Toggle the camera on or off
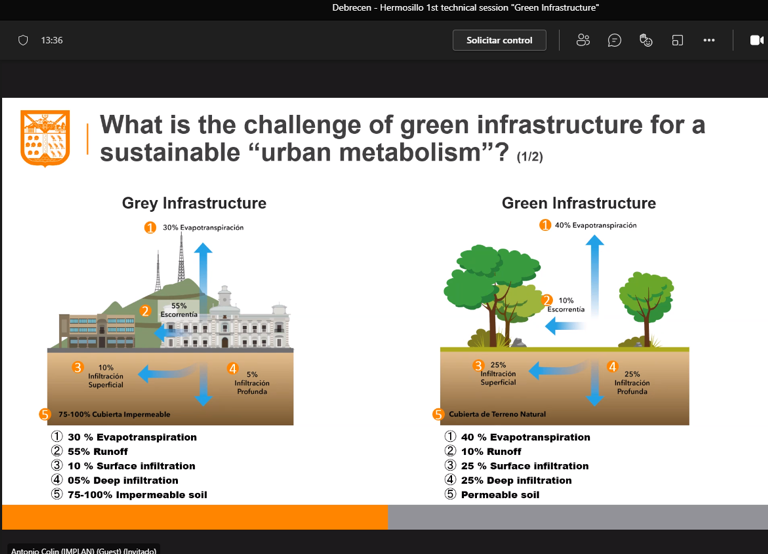 [x=756, y=40]
